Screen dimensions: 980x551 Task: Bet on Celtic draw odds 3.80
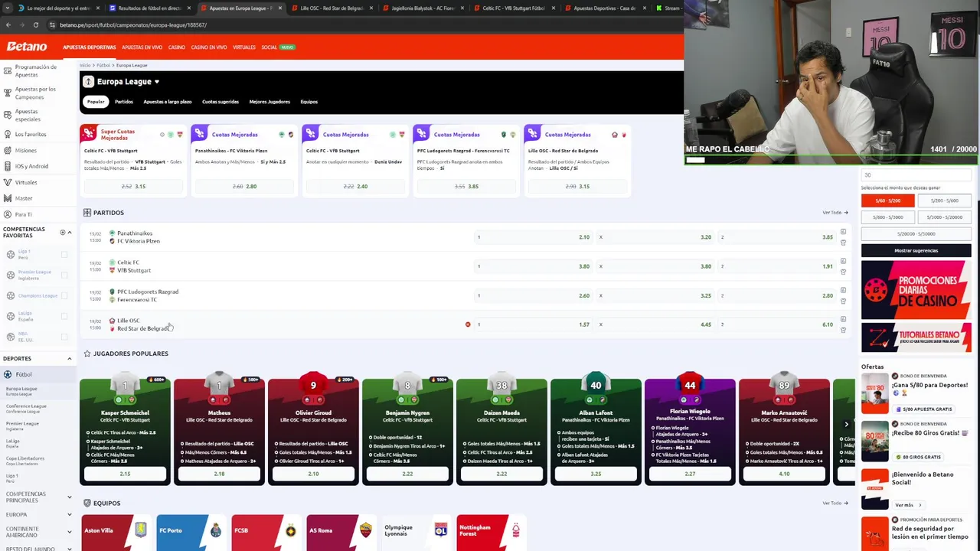click(654, 266)
